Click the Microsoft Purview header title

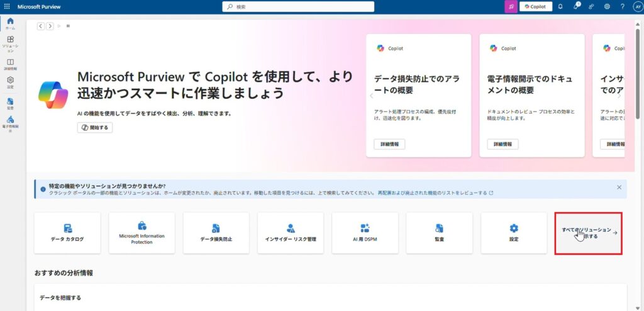coord(40,6)
